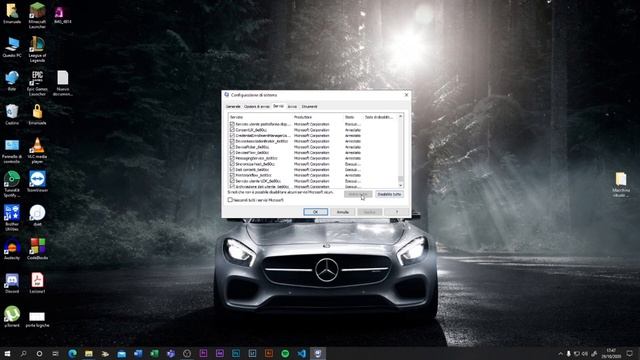Open the TeamViewer desktop shortcut
640x360 pixels.
[x=37, y=182]
